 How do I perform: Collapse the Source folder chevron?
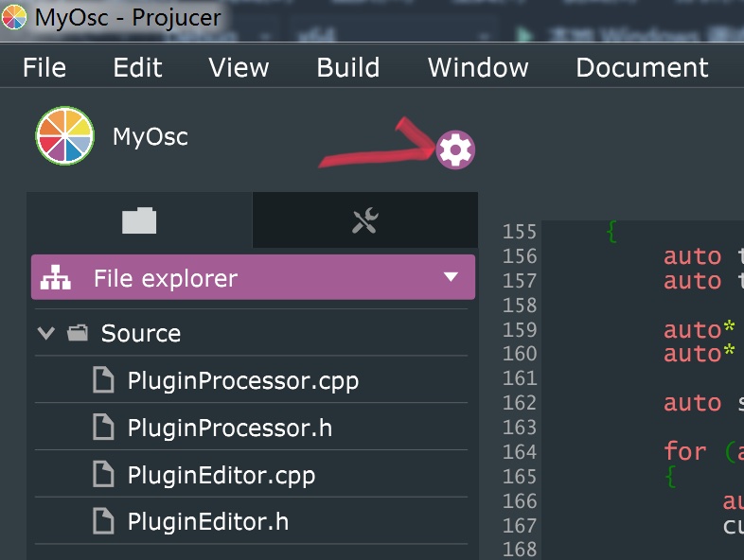coord(44,333)
